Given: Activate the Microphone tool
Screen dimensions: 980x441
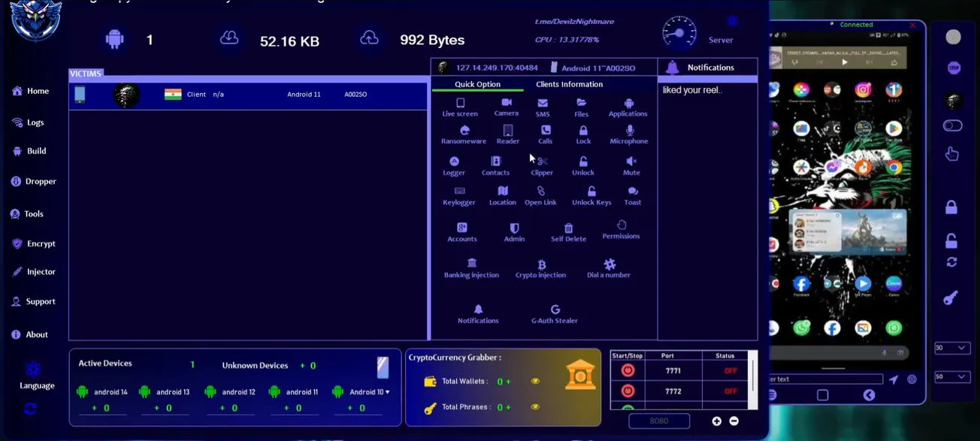Looking at the screenshot, I should point(628,135).
